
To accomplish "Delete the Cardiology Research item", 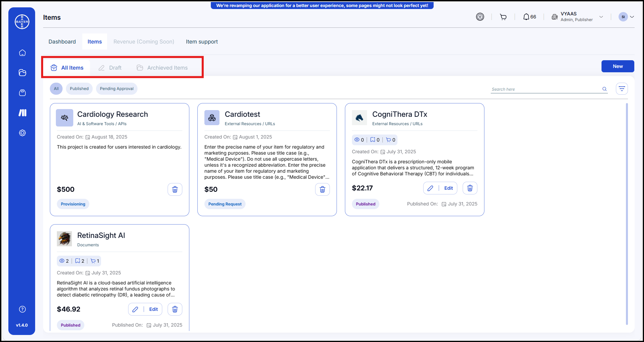I will tap(175, 189).
